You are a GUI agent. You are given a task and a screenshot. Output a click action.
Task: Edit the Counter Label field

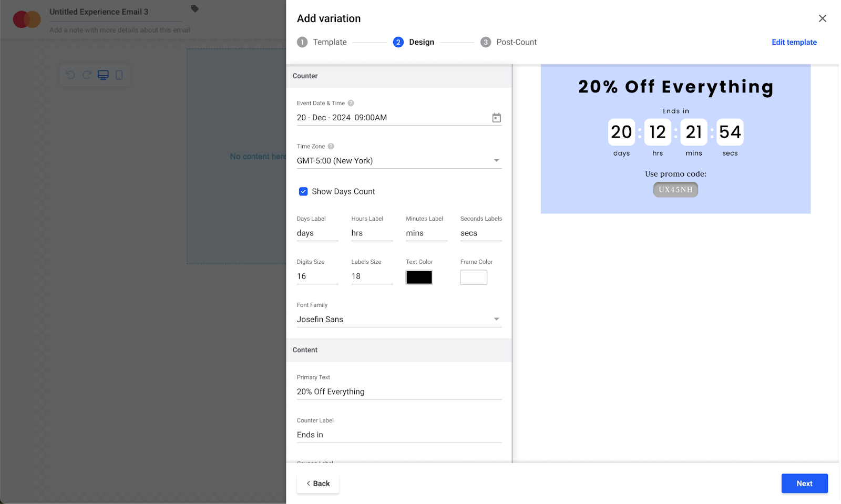399,435
